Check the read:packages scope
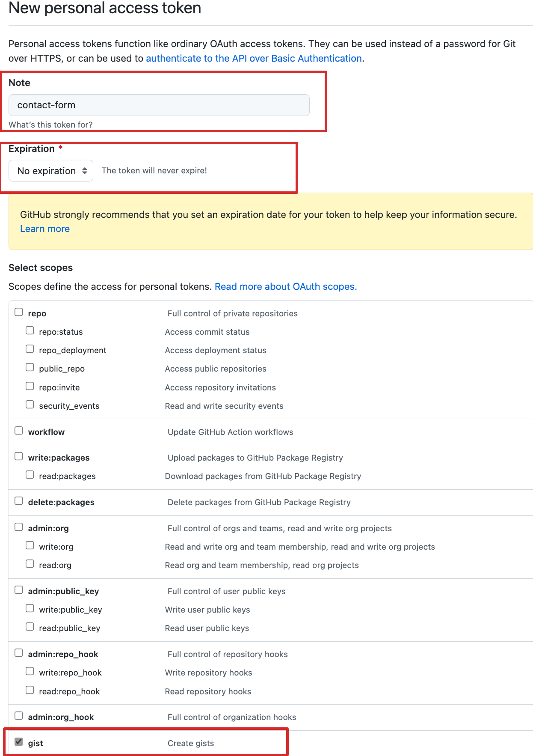 (x=30, y=475)
